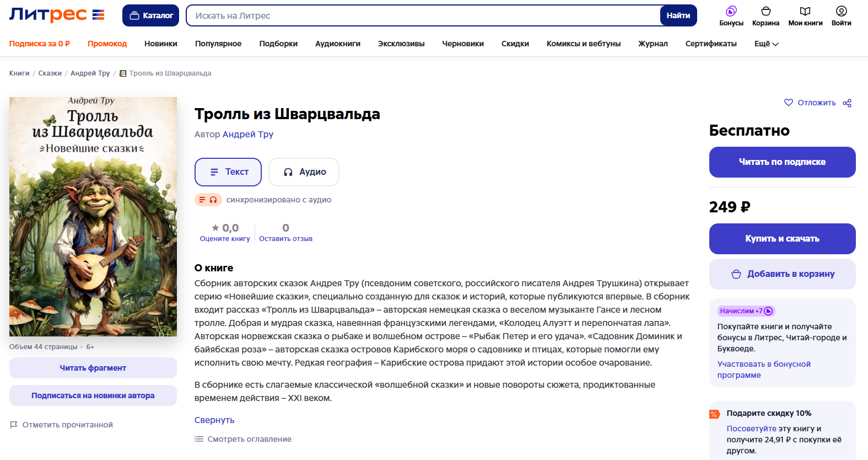Go to Популярное section

tap(218, 44)
